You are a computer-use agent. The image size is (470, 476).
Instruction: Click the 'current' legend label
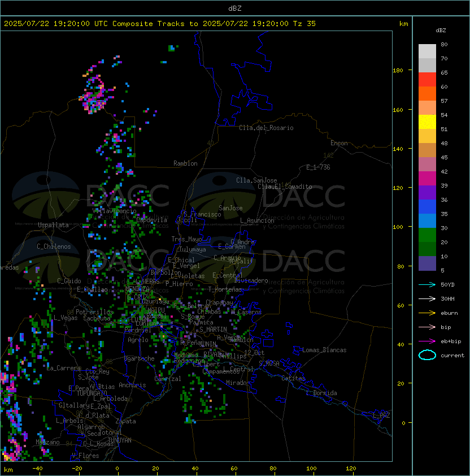[x=452, y=356]
